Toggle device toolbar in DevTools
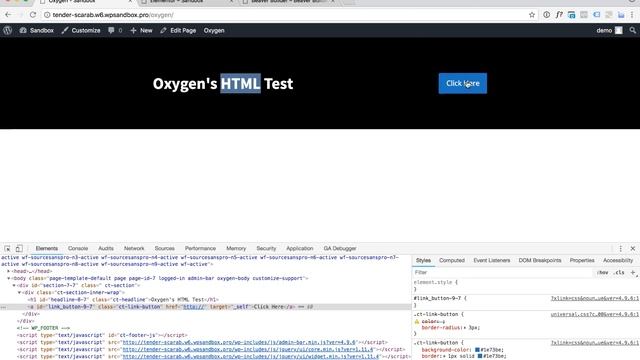640x360 pixels. tap(19, 248)
